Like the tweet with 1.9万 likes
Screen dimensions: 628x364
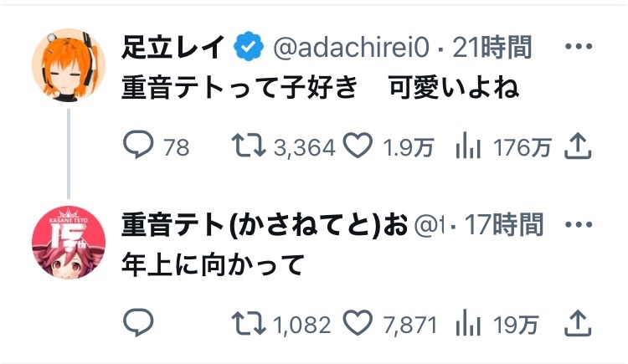358,146
